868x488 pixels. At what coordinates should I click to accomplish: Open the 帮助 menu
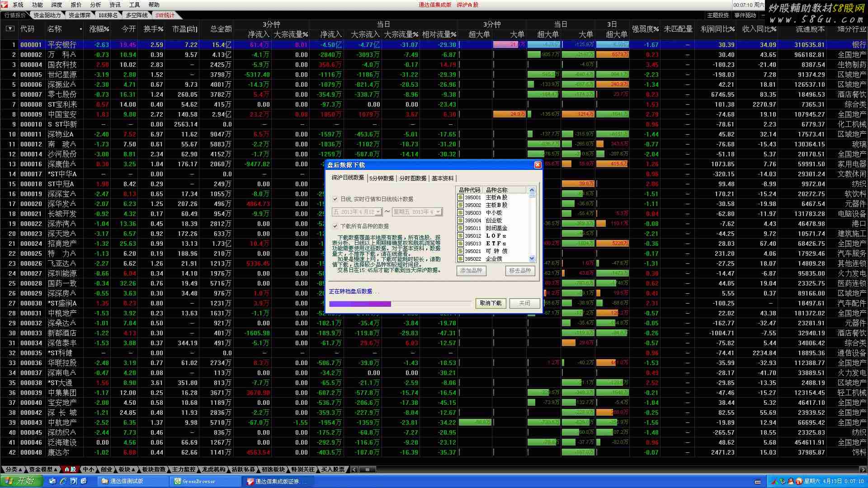154,5
